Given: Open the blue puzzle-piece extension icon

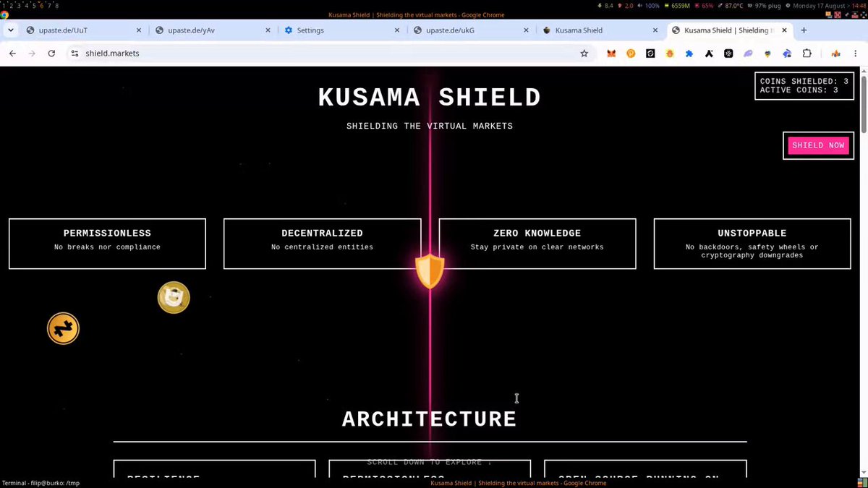Looking at the screenshot, I should point(689,53).
